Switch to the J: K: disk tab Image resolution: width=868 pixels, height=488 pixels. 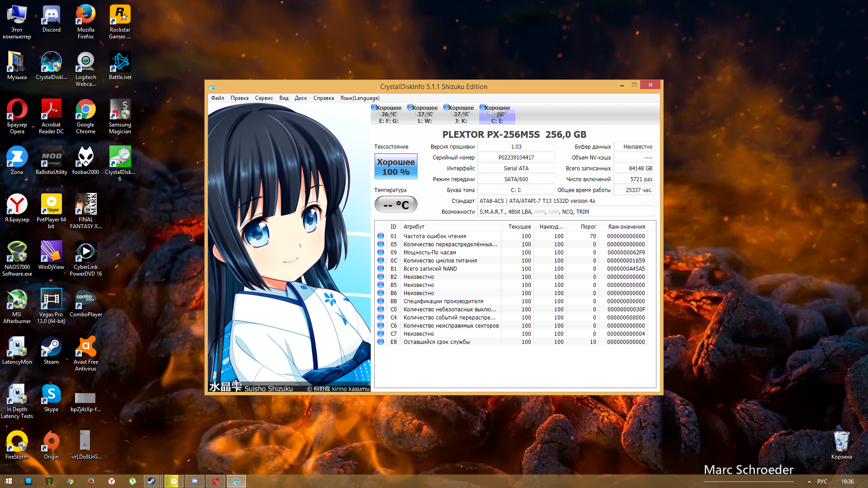coord(460,114)
